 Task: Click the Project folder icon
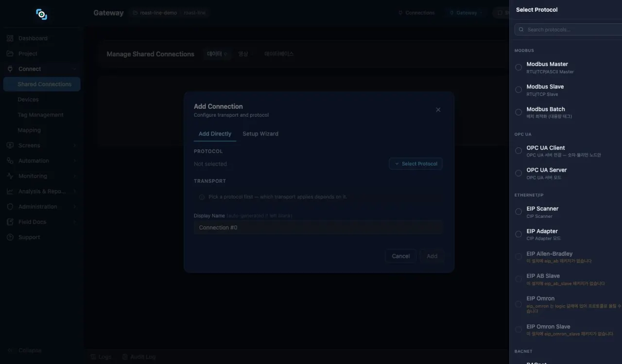10,53
